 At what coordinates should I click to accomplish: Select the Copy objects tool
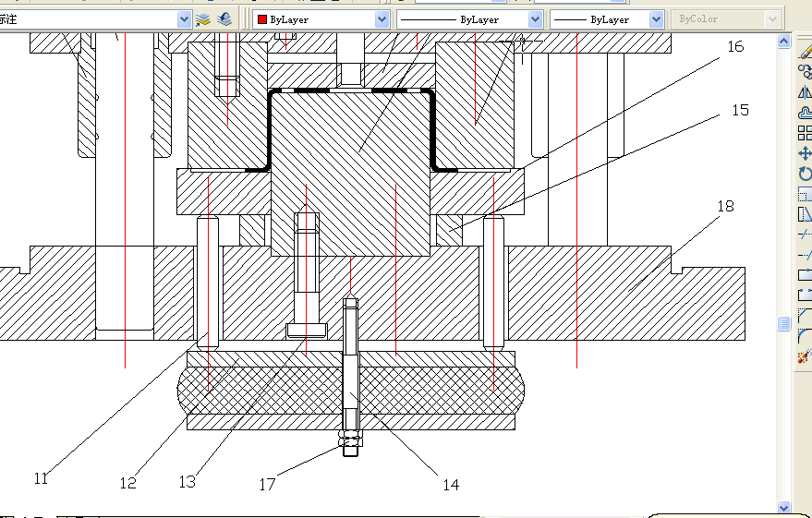pos(804,72)
